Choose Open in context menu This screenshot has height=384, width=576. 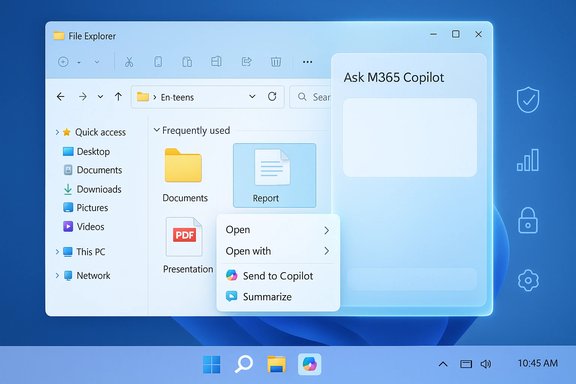tap(278, 230)
